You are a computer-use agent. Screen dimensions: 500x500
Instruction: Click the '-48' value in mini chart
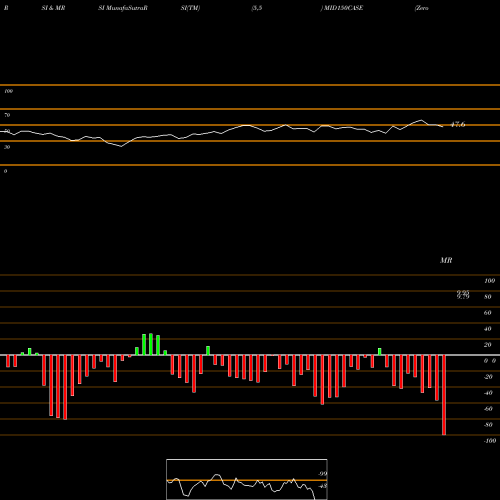coord(322,486)
